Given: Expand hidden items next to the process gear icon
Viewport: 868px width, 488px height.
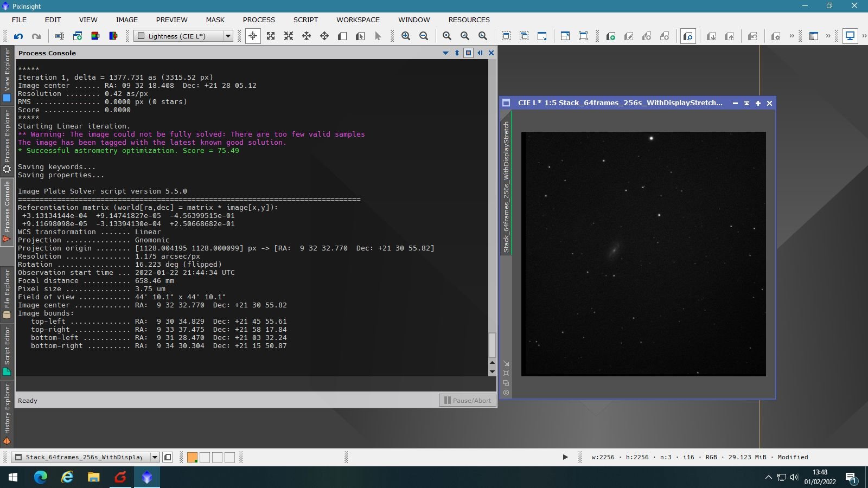Looking at the screenshot, I should click(x=792, y=36).
